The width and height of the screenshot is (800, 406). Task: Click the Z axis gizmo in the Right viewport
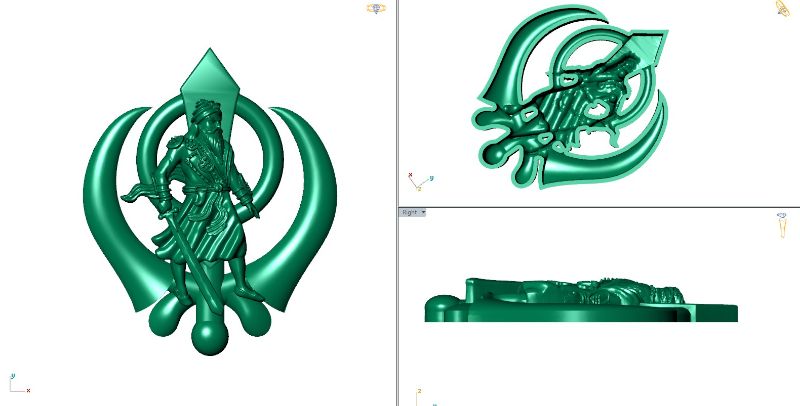point(420,393)
